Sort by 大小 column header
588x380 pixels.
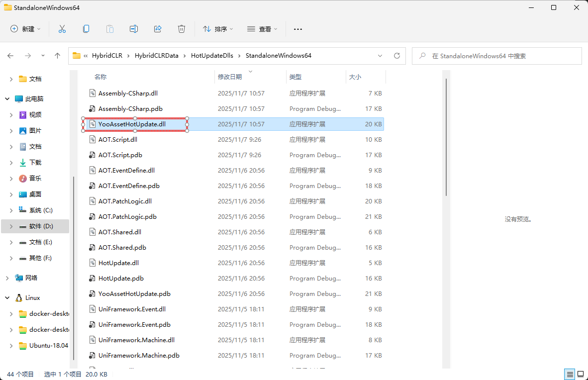pos(355,77)
